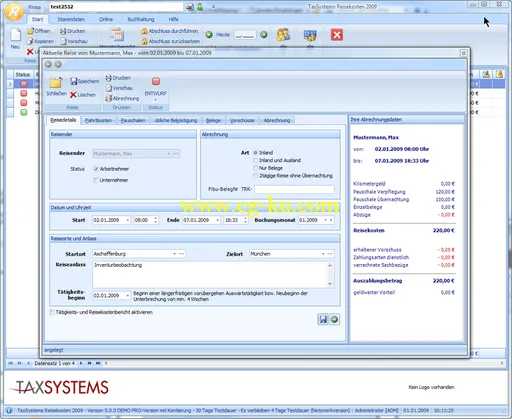Open the Startort dropdown
Viewport: 512px width, 419px height.
[174, 254]
